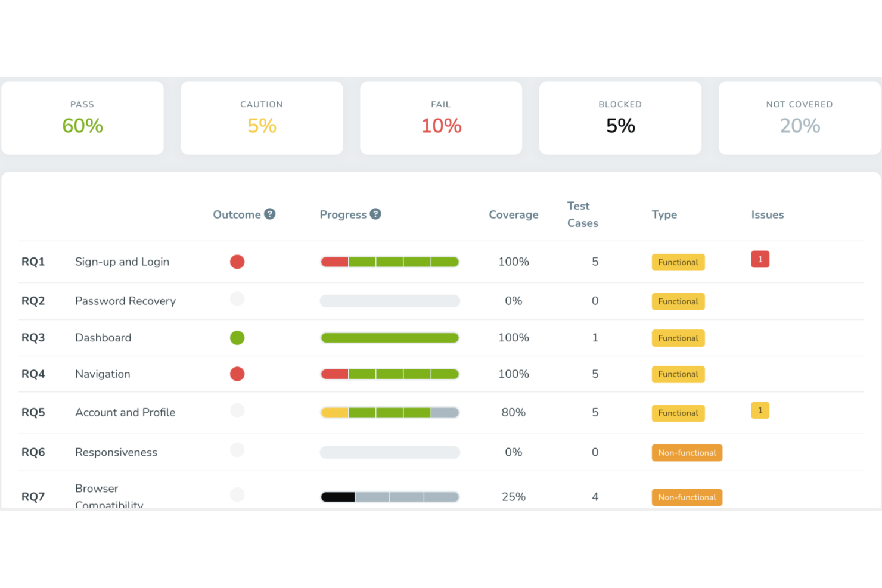Toggle the outcome dot for RQ5 Account and Profile
Screen dimensions: 882x588
click(x=237, y=410)
